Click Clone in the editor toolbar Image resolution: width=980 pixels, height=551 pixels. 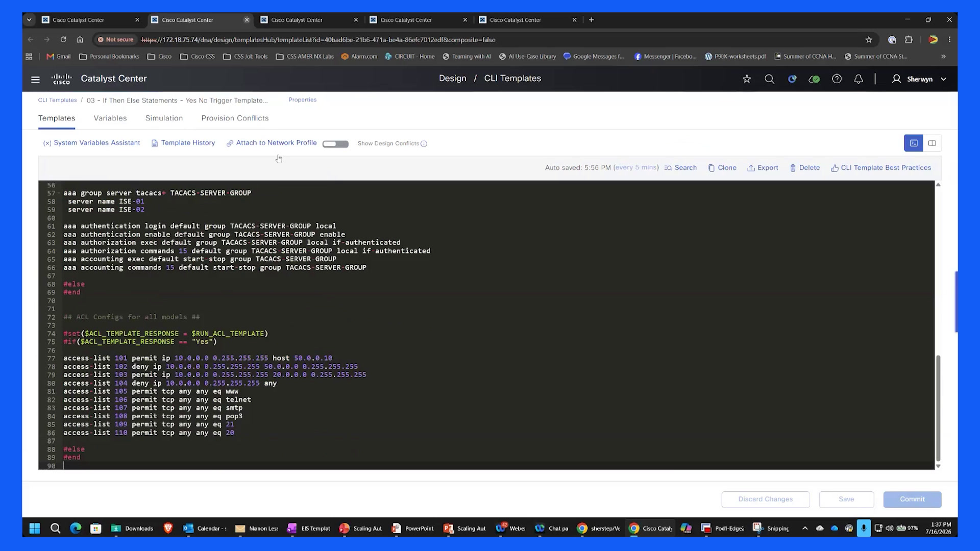click(x=722, y=168)
